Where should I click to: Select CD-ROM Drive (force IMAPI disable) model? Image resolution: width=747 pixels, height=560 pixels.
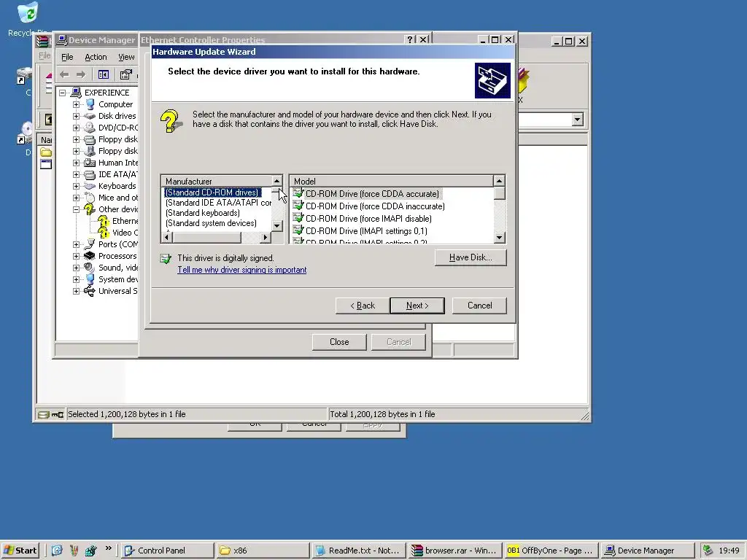368,219
